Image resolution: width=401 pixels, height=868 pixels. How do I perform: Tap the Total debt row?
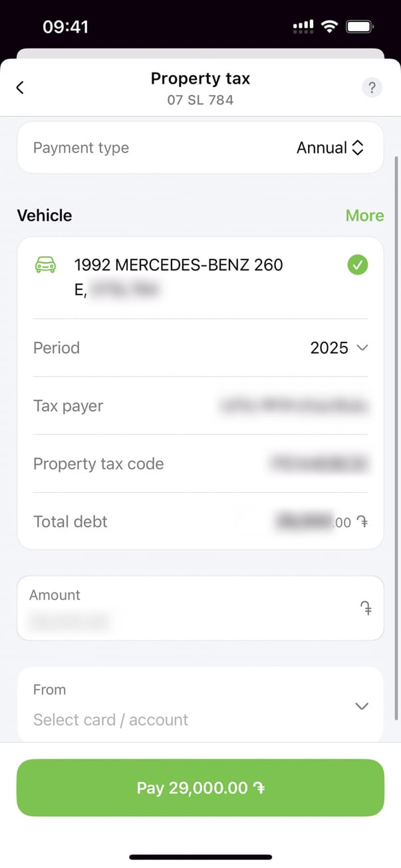pos(200,521)
